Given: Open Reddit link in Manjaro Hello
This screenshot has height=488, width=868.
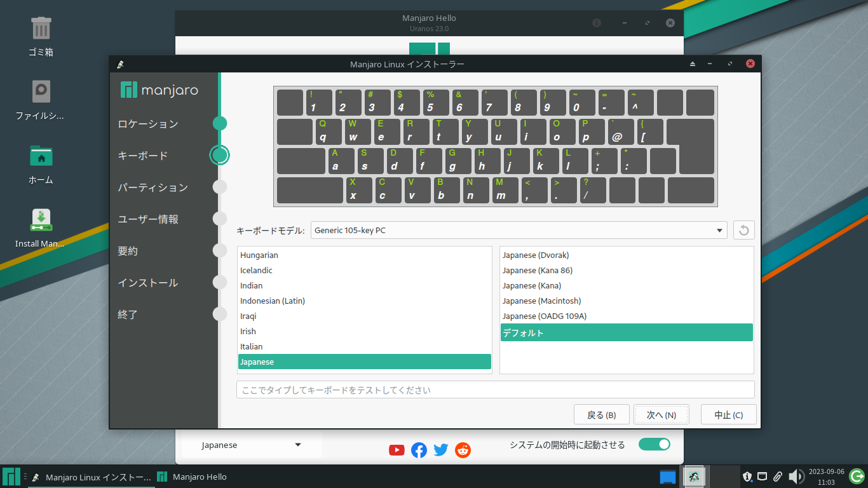Looking at the screenshot, I should pos(463,450).
